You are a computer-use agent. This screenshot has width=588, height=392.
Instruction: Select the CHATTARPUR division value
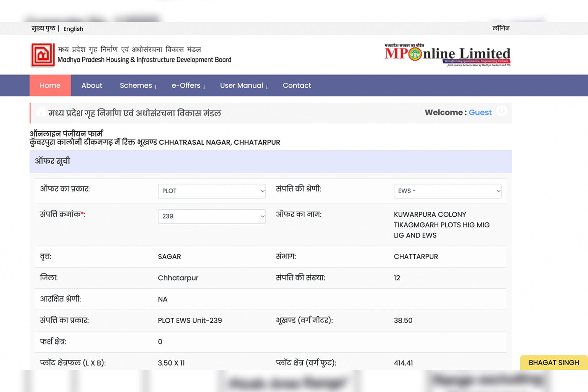pos(416,256)
